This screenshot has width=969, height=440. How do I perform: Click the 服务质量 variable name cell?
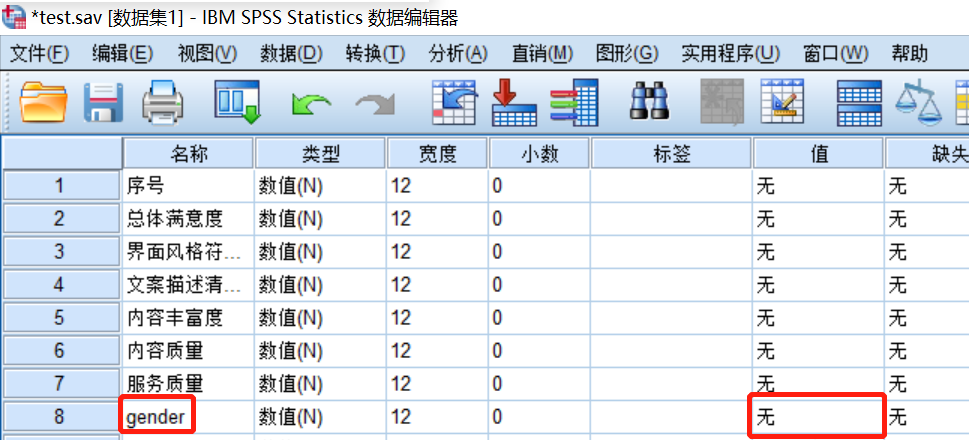(x=188, y=384)
